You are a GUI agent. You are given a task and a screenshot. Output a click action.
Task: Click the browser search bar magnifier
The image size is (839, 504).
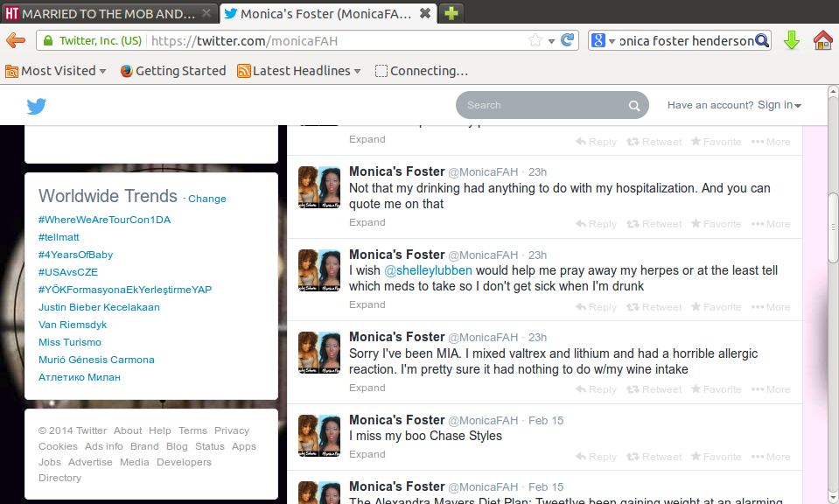click(762, 40)
